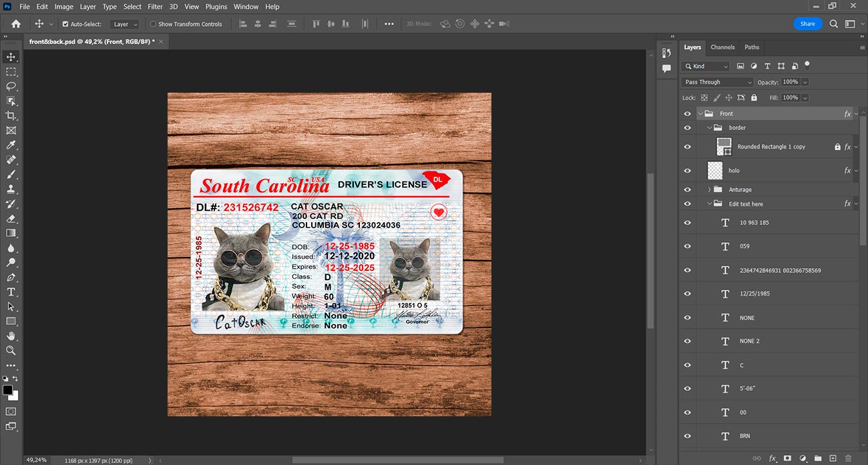Select the Crop tool
The image size is (868, 465).
pos(11,115)
